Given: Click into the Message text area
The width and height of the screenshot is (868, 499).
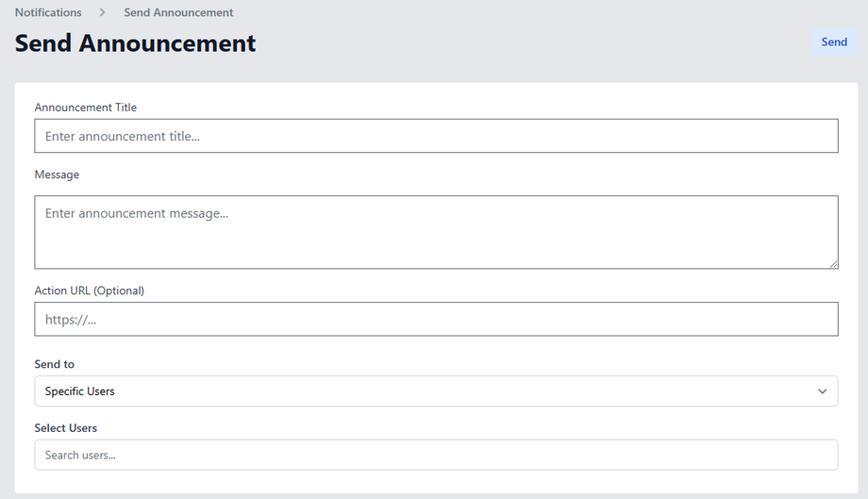Looking at the screenshot, I should (x=436, y=232).
